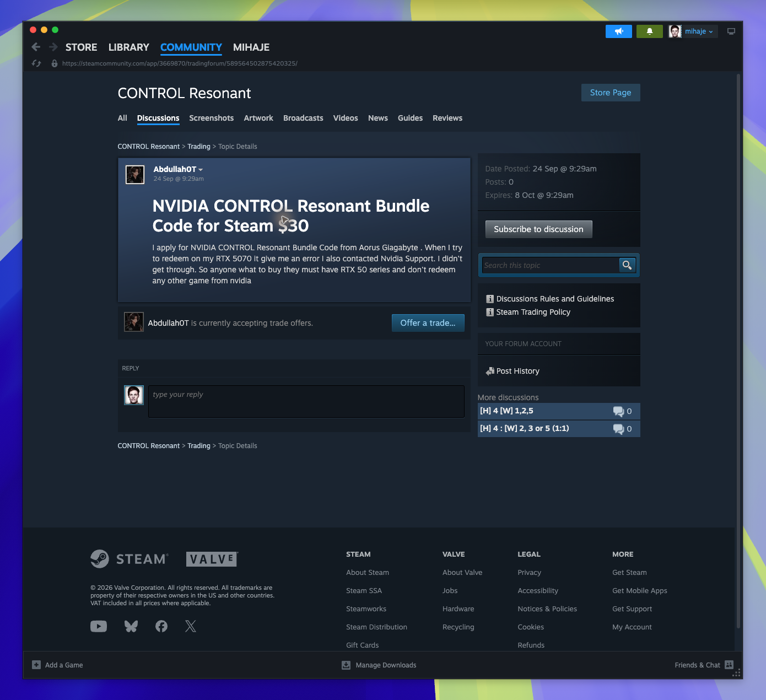Viewport: 766px width, 700px height.
Task: Switch to the Guides tab
Action: (x=410, y=118)
